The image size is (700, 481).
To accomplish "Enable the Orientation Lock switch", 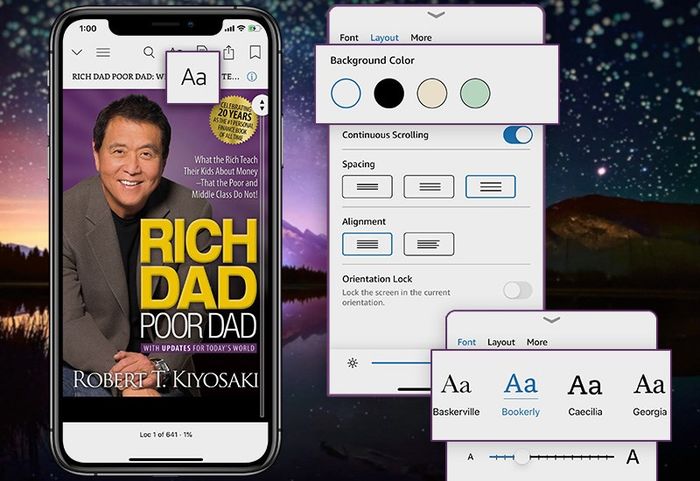I will pos(517,290).
